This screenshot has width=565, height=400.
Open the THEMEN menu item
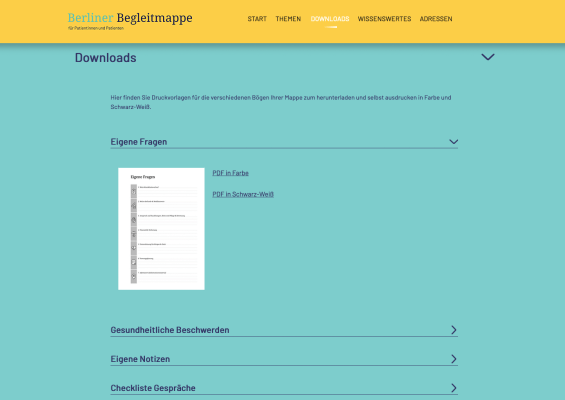288,19
